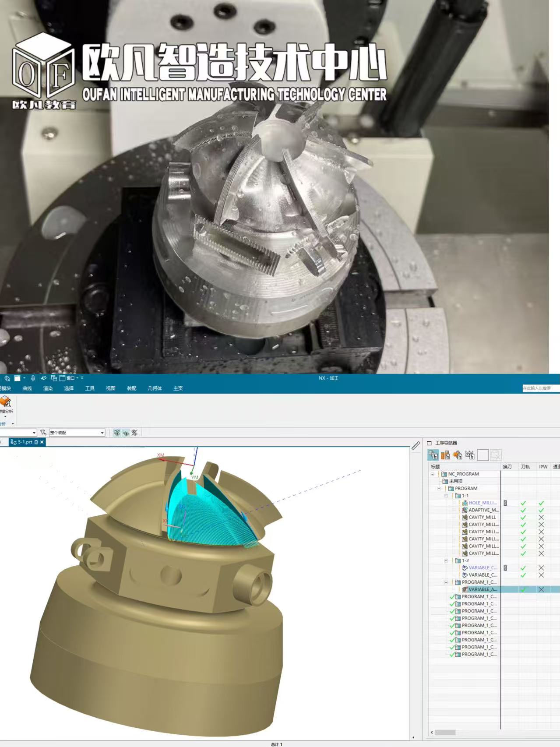Screen dimensions: 560x747
Task: Switch to Geometry View icon
Action: 458,455
